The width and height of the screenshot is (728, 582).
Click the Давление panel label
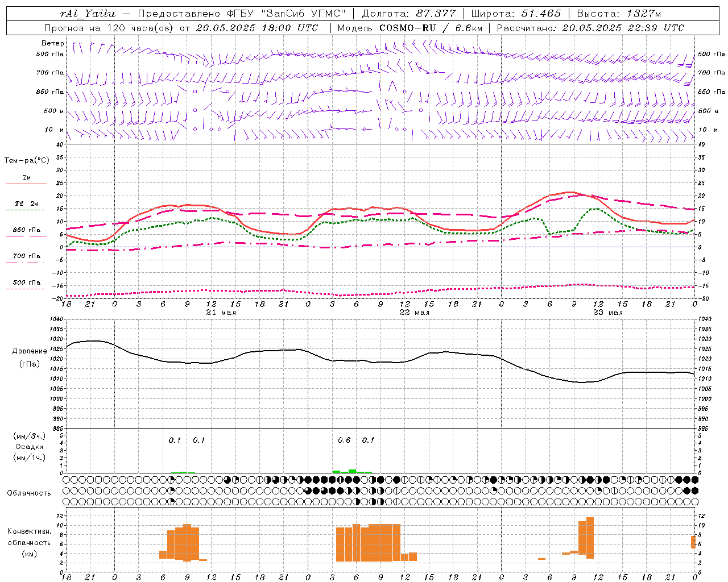coord(30,351)
